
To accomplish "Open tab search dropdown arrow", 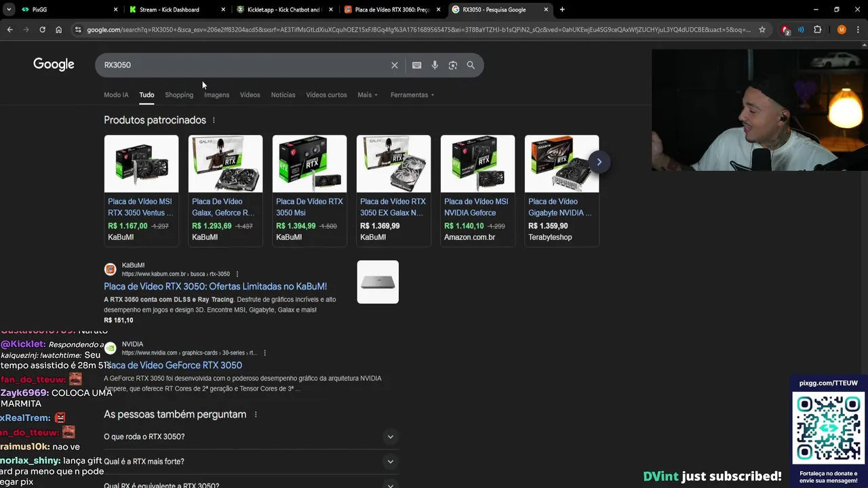I will click(x=9, y=9).
